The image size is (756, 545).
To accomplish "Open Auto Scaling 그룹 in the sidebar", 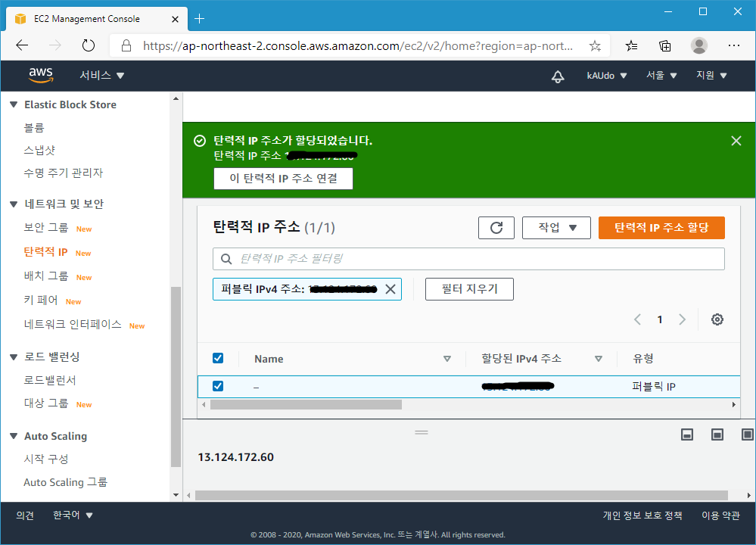I will pos(66,482).
